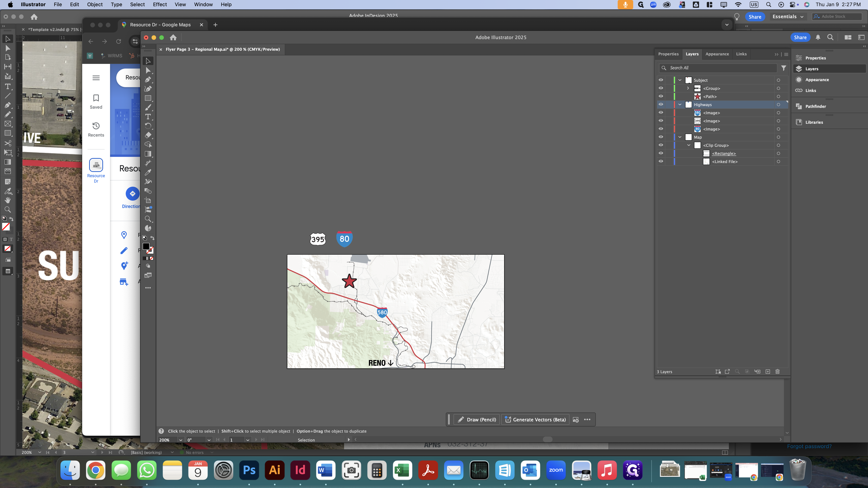Select InDesign Type tool in left toolbar

[7, 87]
